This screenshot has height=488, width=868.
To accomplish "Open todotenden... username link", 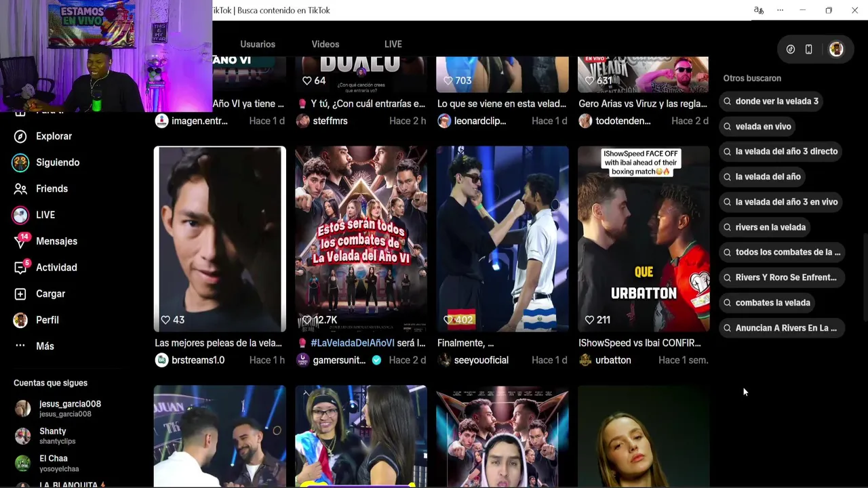I will pos(623,121).
